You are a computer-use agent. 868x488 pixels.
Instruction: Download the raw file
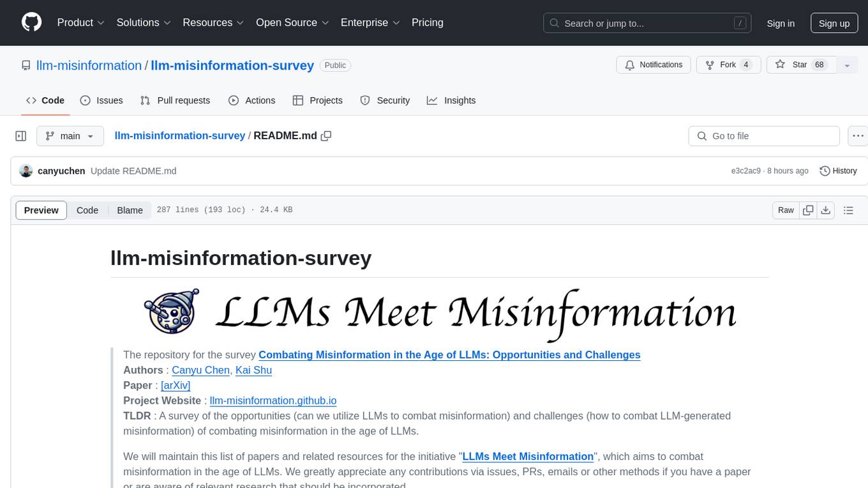(x=825, y=210)
